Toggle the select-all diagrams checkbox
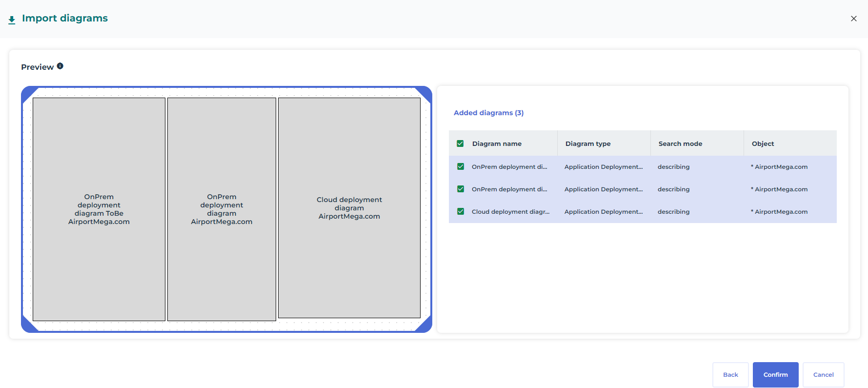The image size is (868, 388). coord(460,143)
